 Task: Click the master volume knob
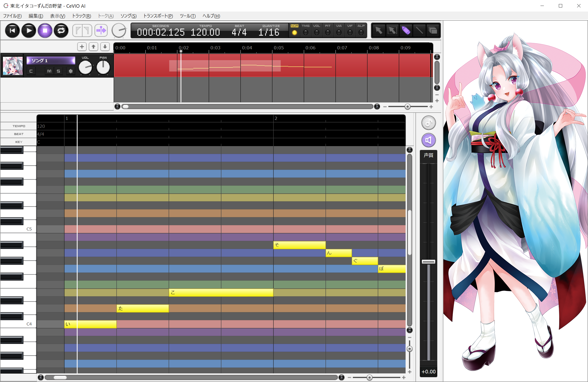click(119, 31)
